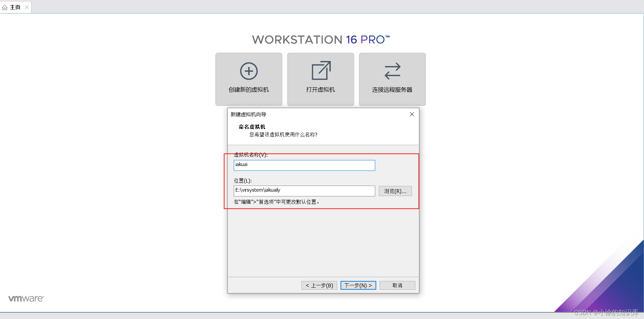Focus the virtual machine name field containing iakuai
The width and height of the screenshot is (644, 319).
[x=304, y=165]
